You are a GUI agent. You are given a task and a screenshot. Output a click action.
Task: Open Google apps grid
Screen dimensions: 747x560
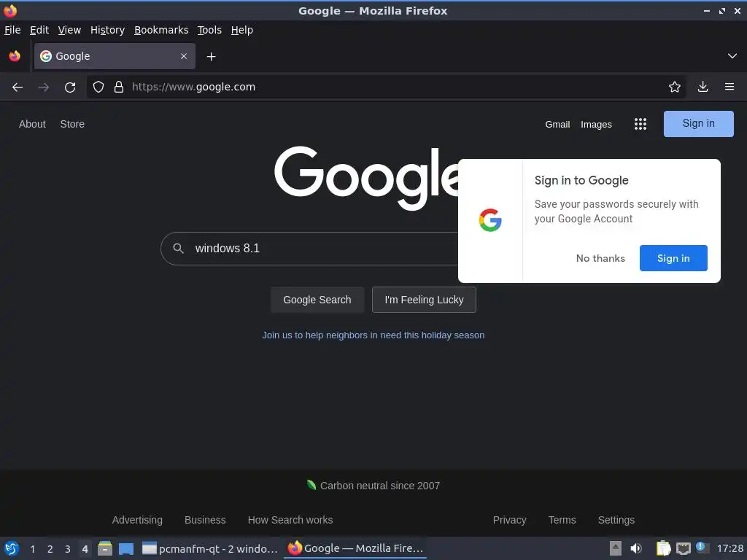[640, 124]
